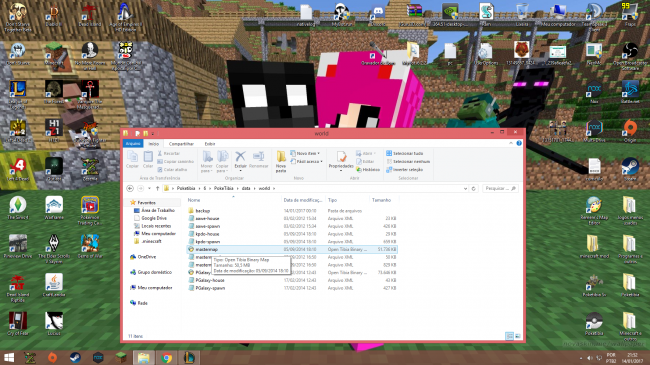The height and width of the screenshot is (365, 650).
Task: Launch Google Chrome from the taskbar
Action: click(x=167, y=358)
